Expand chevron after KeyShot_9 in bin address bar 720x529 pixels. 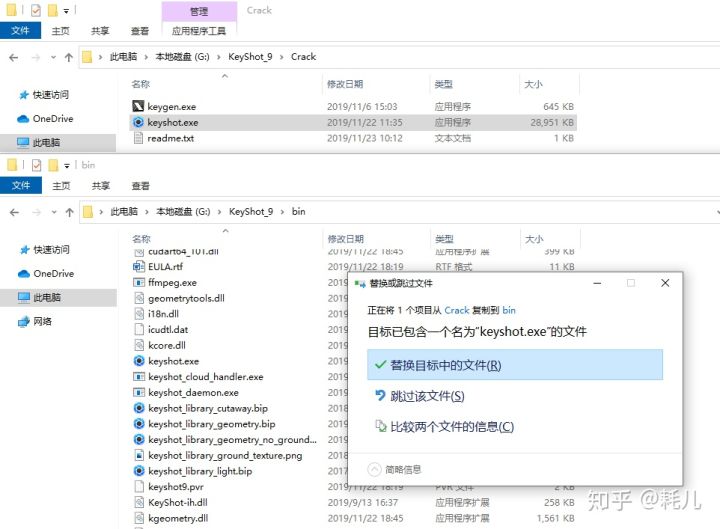pyautogui.click(x=282, y=212)
